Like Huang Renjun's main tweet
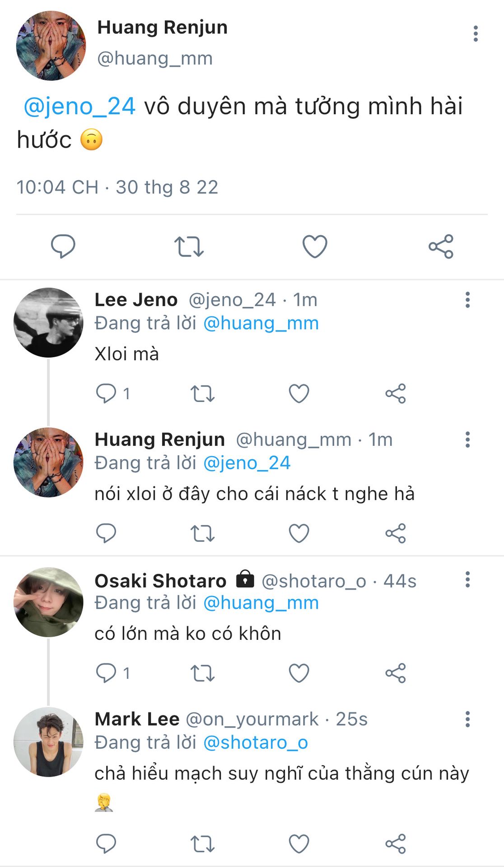 coord(314,246)
